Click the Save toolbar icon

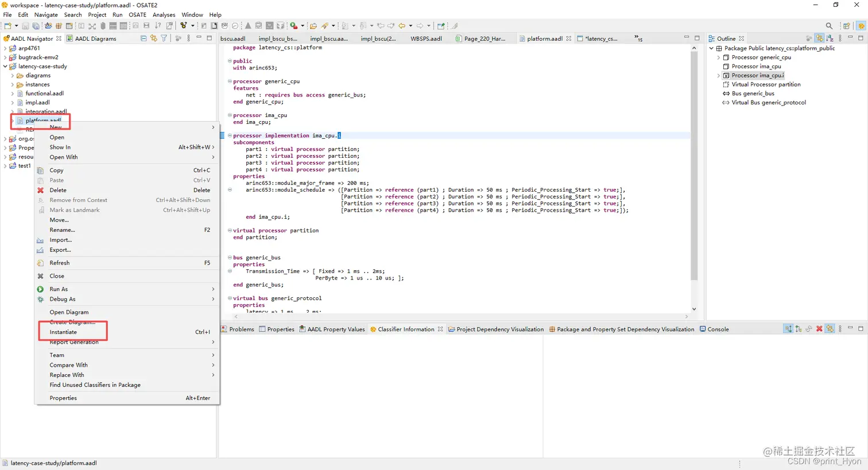point(25,26)
